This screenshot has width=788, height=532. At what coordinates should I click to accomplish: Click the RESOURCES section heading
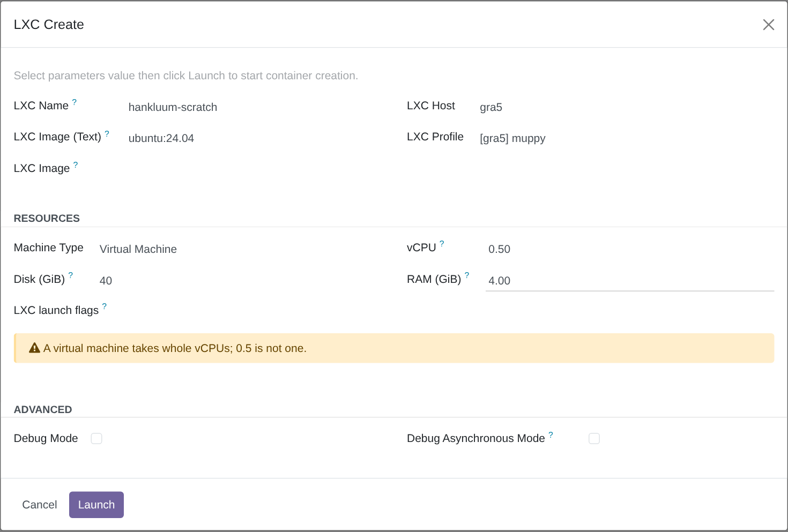[x=47, y=218]
